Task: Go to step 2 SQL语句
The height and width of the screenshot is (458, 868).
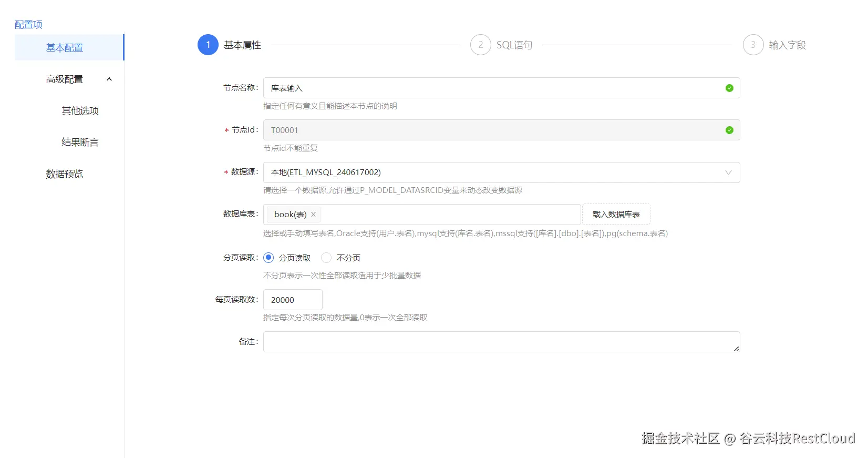Action: pos(502,45)
